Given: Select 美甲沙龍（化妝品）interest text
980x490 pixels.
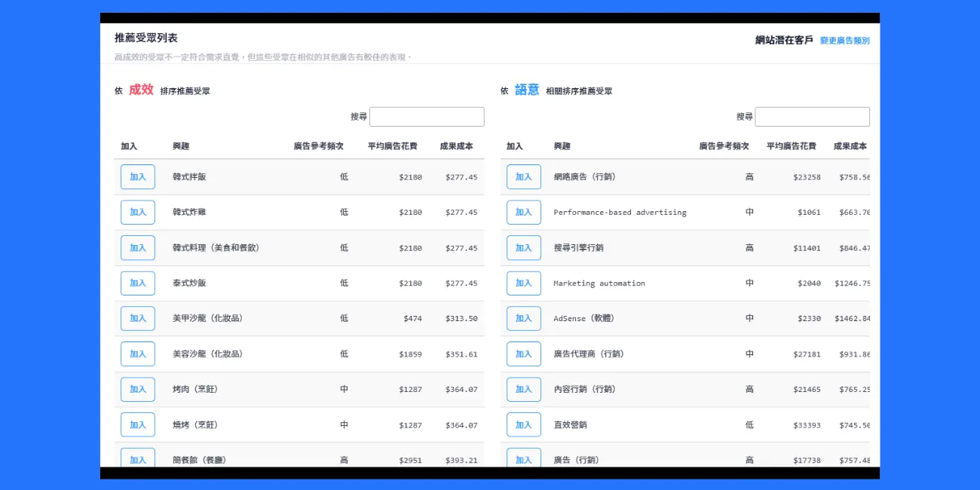Looking at the screenshot, I should [208, 318].
